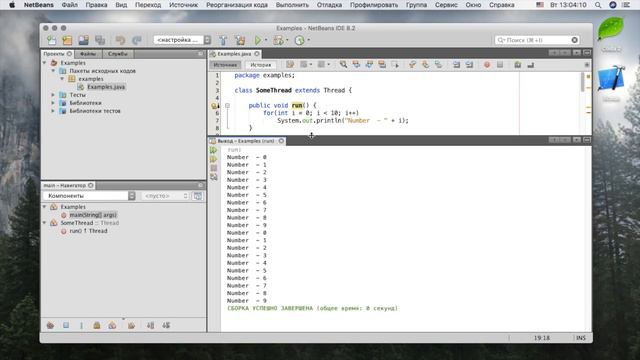The width and height of the screenshot is (640, 360).
Task: Toggle Show Inherited Members in Navigator
Action: pyautogui.click(x=50, y=325)
